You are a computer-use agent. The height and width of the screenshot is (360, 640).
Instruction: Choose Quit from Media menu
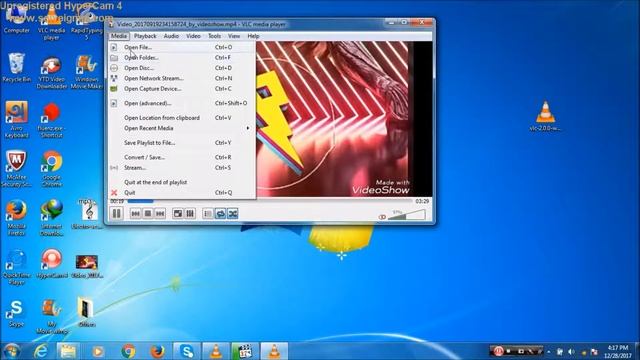(182, 193)
